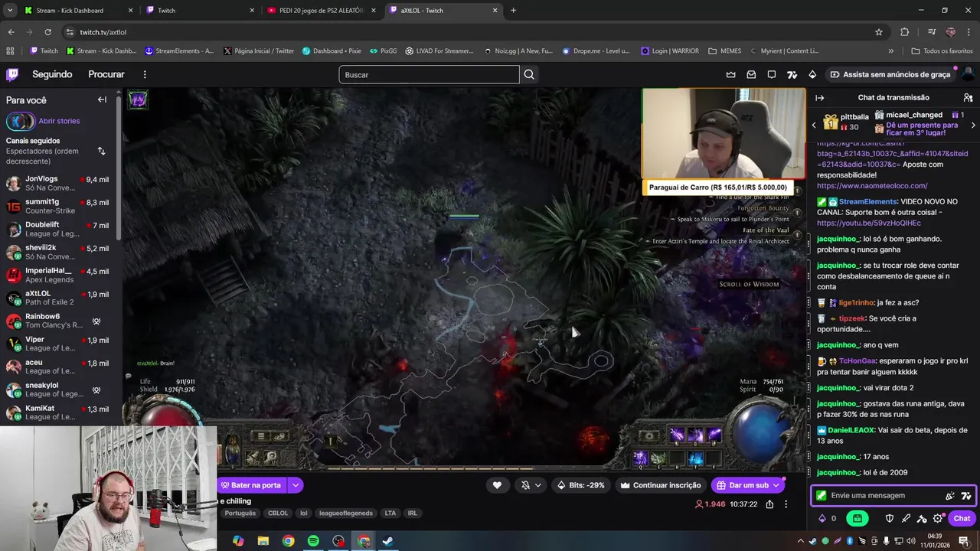Expand the Bater na porta options dropdown
Viewport: 980px width, 551px height.
(x=295, y=485)
